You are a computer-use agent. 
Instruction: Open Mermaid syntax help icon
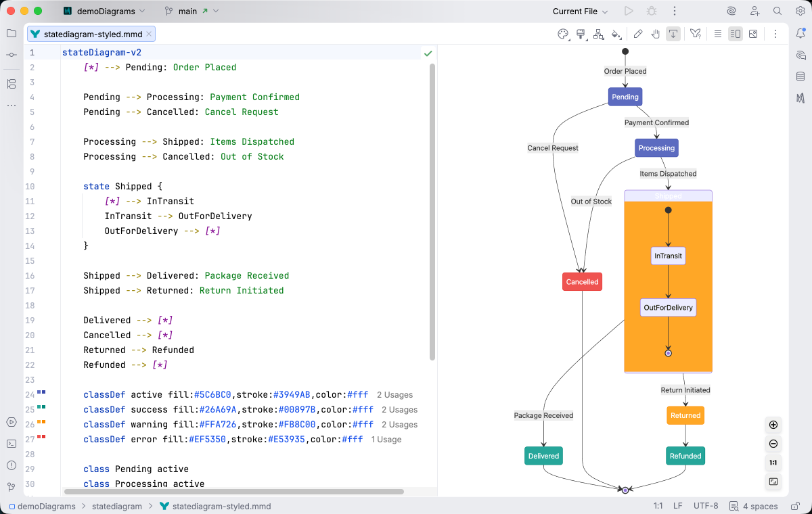[x=696, y=34]
